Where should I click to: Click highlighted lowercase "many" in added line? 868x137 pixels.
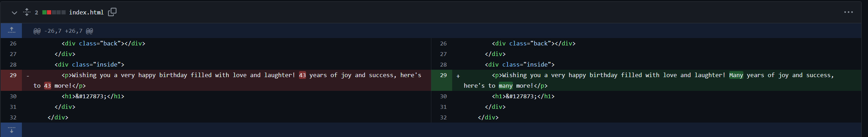(505, 86)
